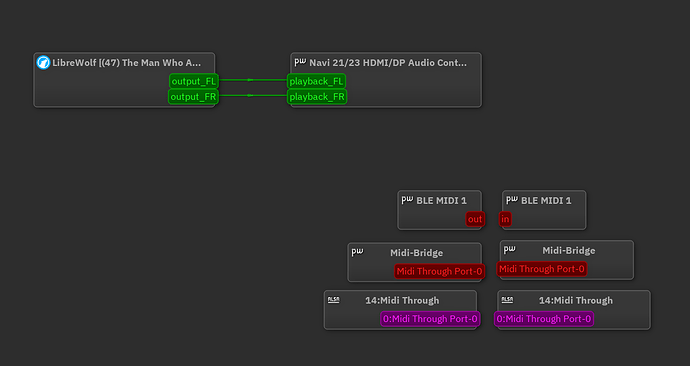Select Midi Through Port-0 port below the 'in' port
Viewport: 690px width, 366px height.
pyautogui.click(x=542, y=269)
